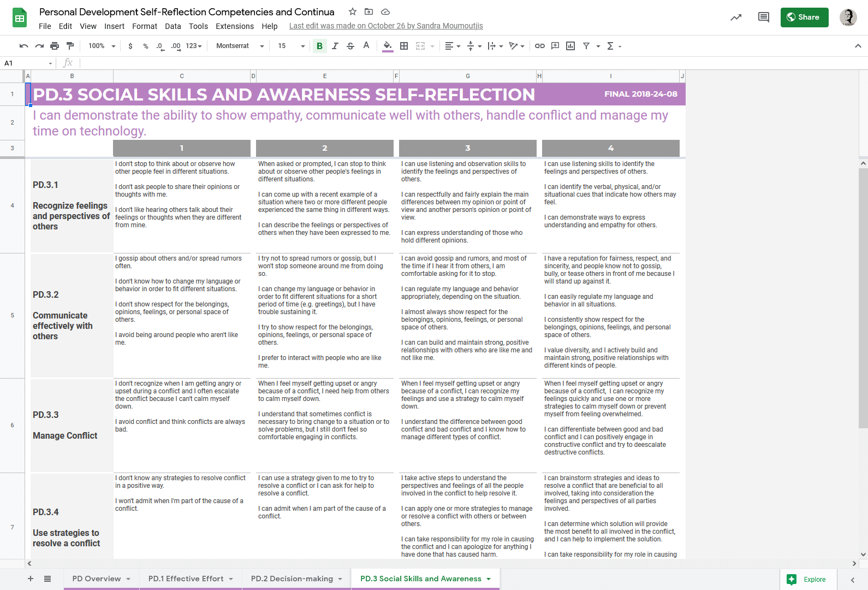This screenshot has height=590, width=868.
Task: Expand the 100% zoom dropdown
Action: [x=102, y=46]
